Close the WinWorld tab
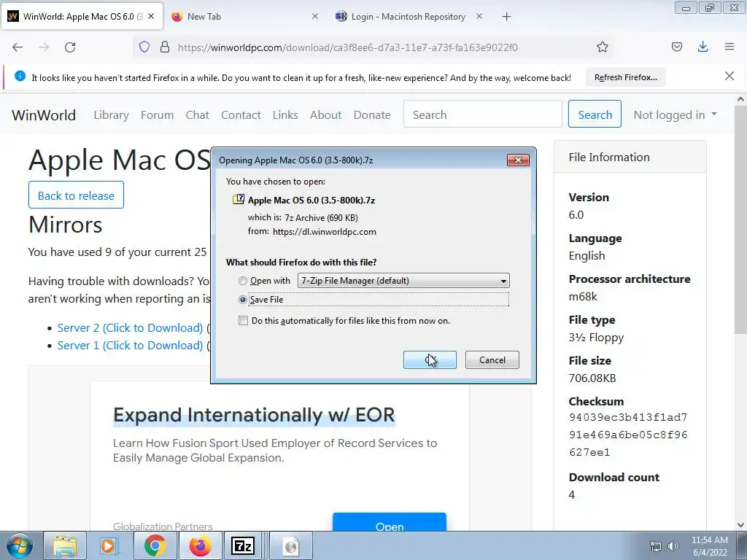 [x=151, y=16]
